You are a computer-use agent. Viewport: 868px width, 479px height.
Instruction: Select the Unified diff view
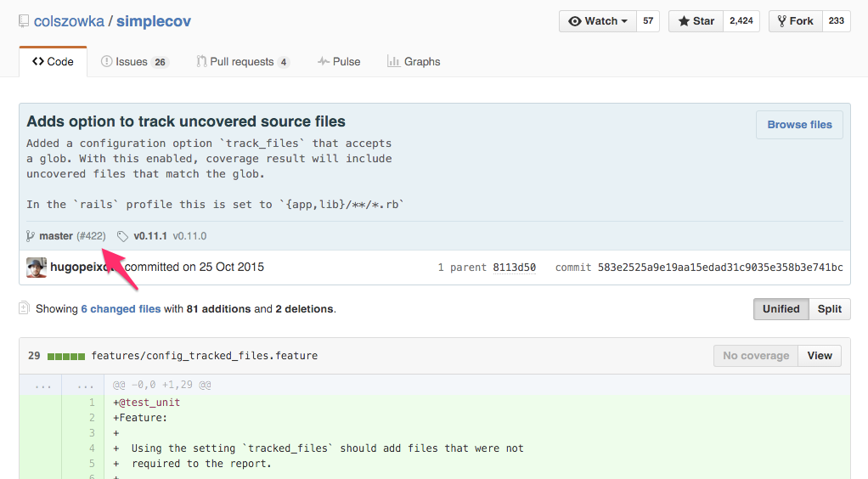pos(781,309)
